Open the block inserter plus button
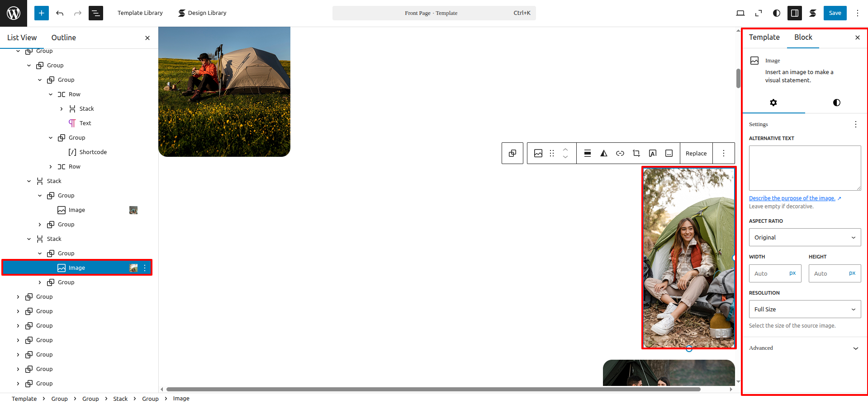Screen dimensions: 868x404 pos(41,13)
